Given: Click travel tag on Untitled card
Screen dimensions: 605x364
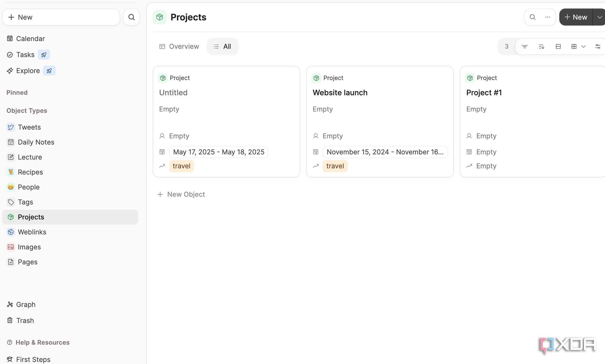Looking at the screenshot, I should (182, 166).
